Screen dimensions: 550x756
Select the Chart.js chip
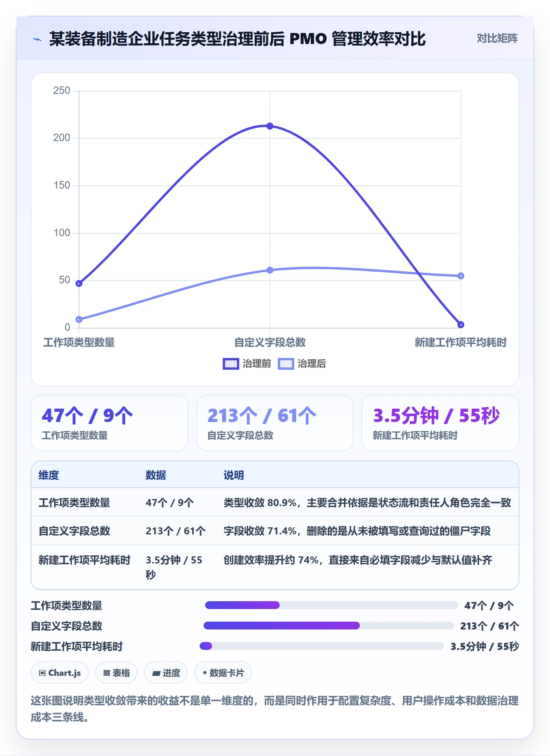coord(60,673)
